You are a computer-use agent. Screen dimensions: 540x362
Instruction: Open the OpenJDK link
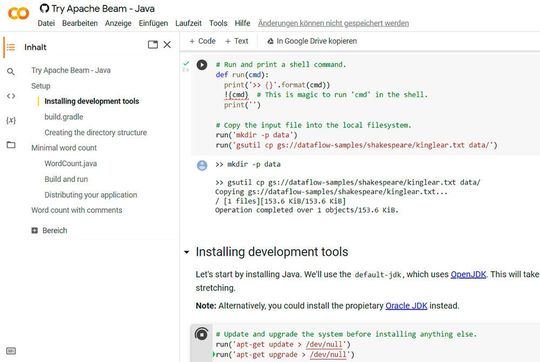(x=468, y=274)
